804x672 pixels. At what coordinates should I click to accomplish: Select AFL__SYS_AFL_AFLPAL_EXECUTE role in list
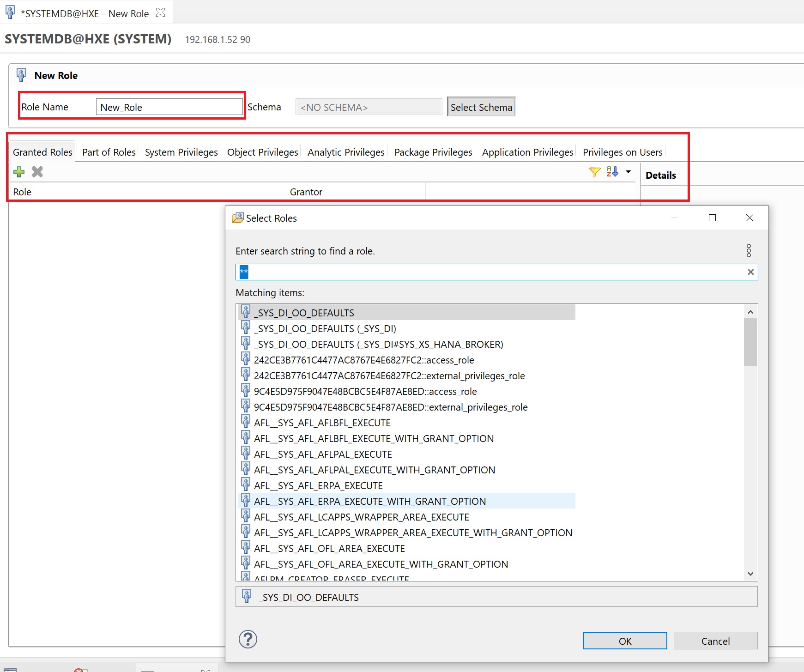pyautogui.click(x=323, y=454)
